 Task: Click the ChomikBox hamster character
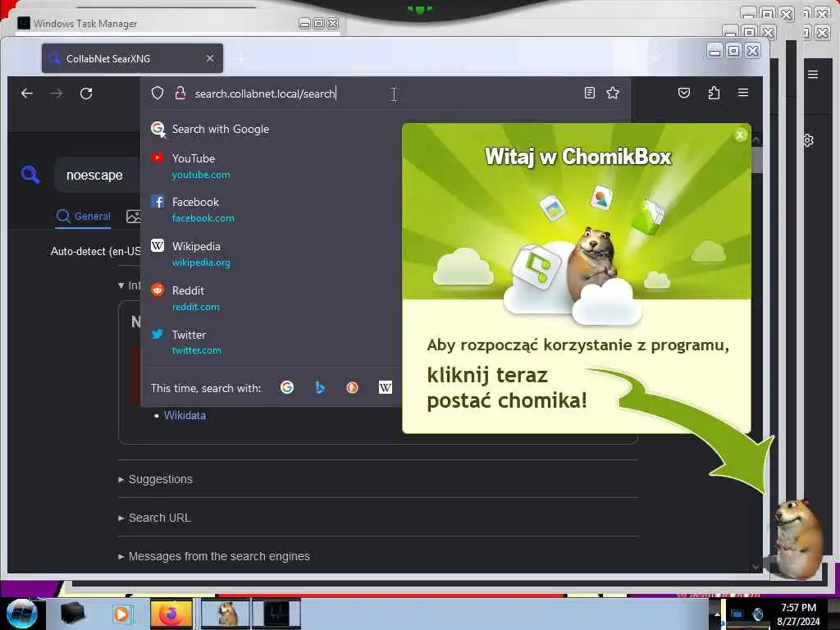(x=797, y=540)
